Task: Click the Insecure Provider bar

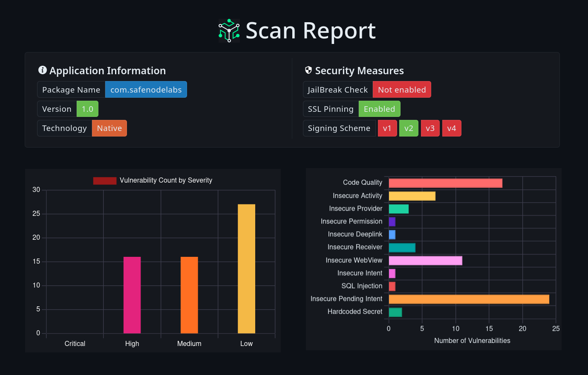Action: tap(399, 209)
